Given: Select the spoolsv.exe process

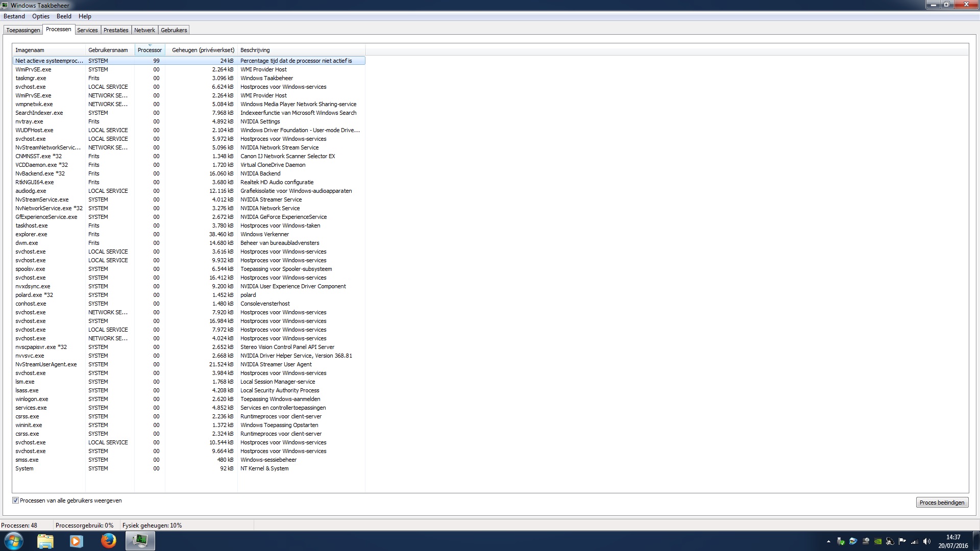Looking at the screenshot, I should pos(189,269).
